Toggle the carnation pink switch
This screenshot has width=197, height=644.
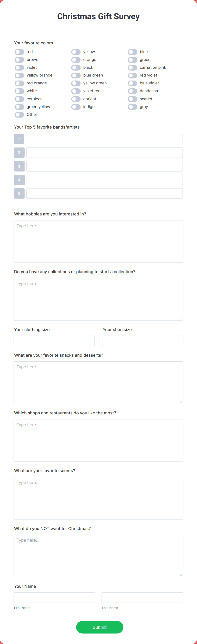[132, 67]
